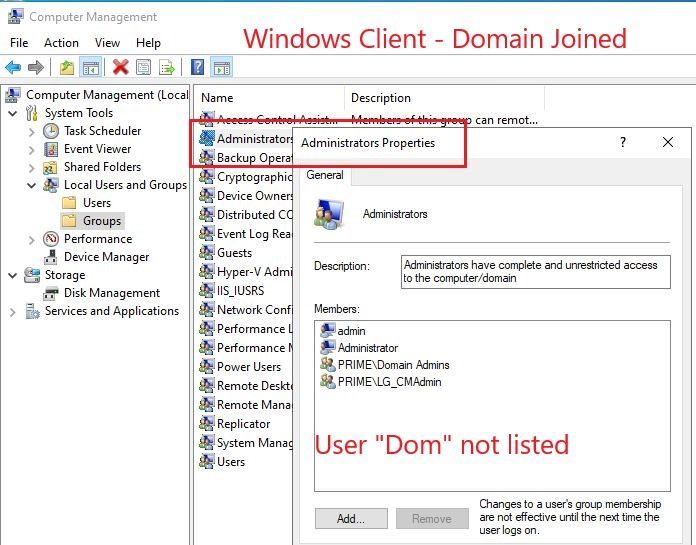Image resolution: width=696 pixels, height=545 pixels.
Task: Select the Event Log Readers group row
Action: 246,233
